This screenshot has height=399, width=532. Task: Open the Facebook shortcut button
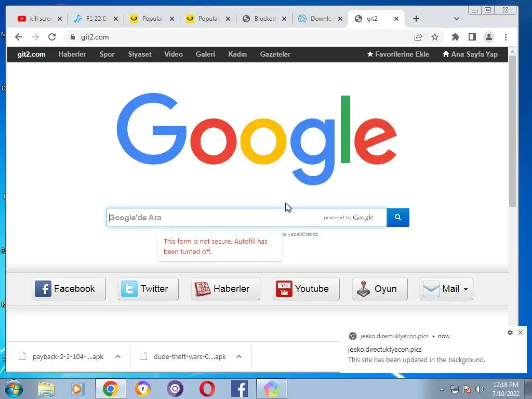(x=69, y=289)
